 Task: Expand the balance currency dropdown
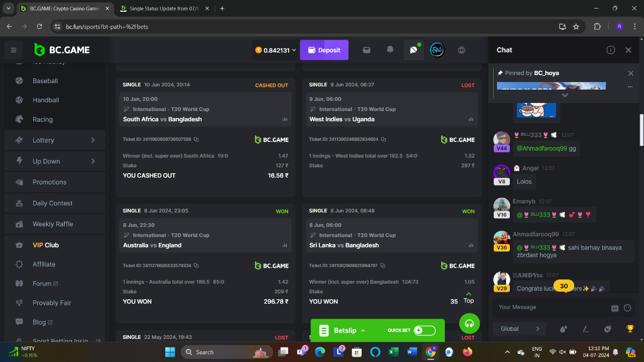pyautogui.click(x=294, y=50)
